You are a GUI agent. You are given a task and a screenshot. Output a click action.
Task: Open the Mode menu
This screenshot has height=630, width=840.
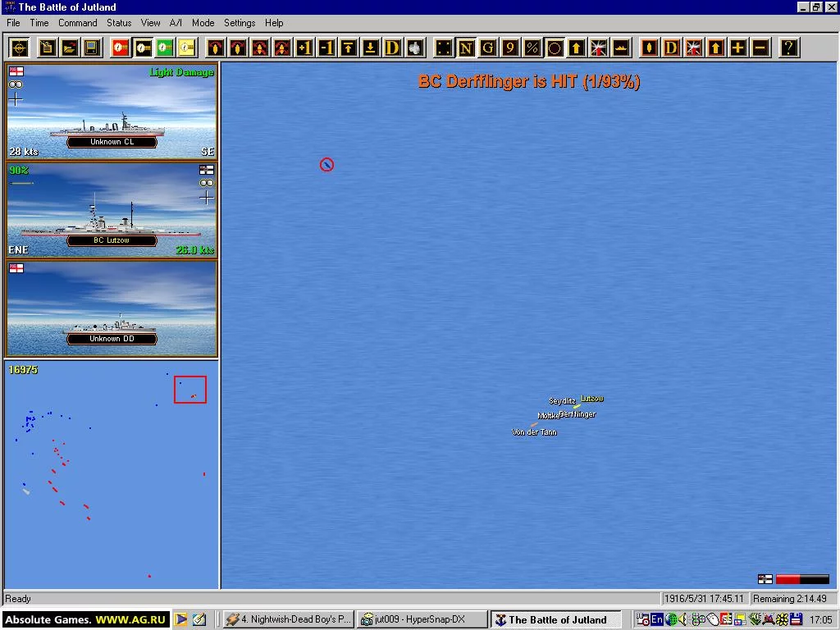203,22
